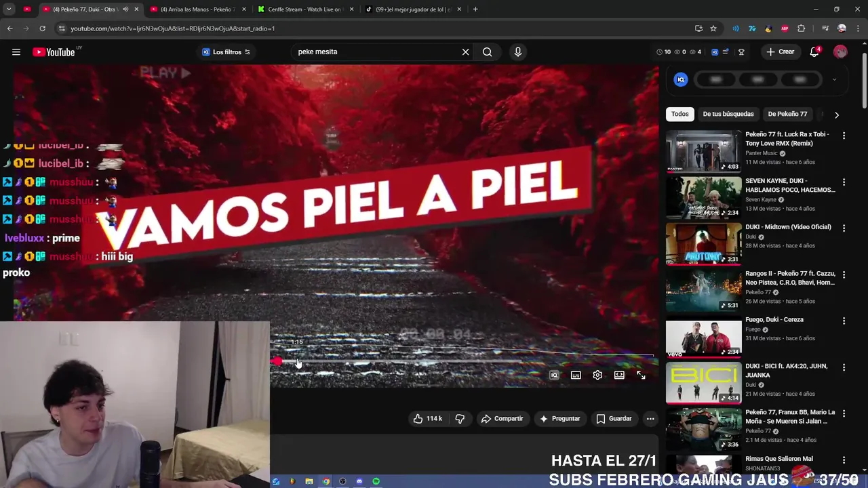The image size is (868, 488).
Task: Like the video with 114 k
Action: [x=427, y=419]
